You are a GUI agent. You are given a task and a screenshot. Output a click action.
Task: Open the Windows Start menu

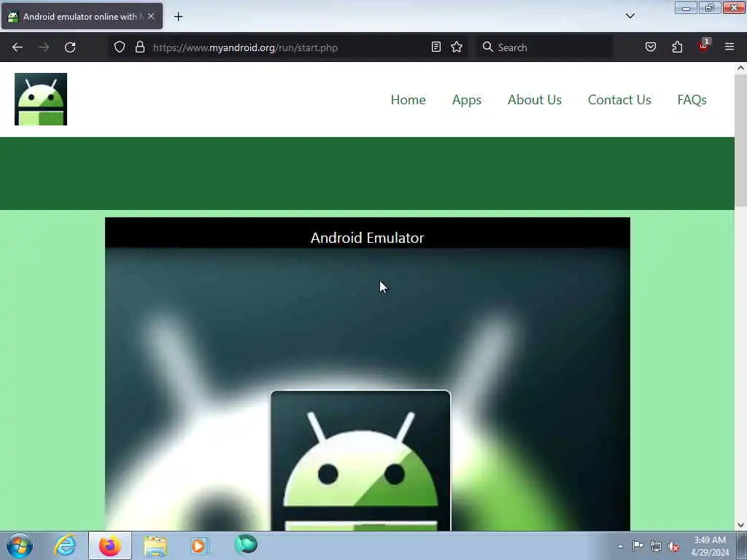click(20, 545)
